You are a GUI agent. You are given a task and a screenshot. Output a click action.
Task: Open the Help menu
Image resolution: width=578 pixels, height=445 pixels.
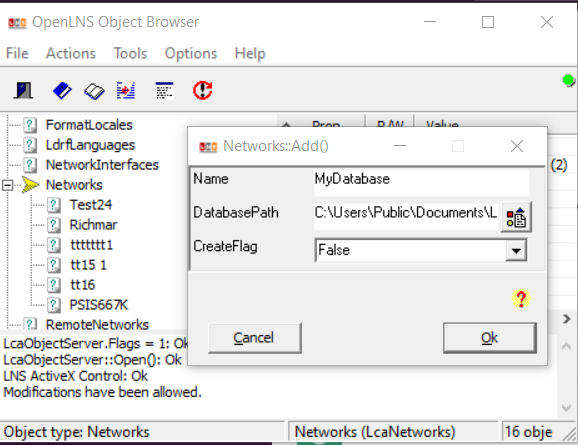[x=250, y=53]
